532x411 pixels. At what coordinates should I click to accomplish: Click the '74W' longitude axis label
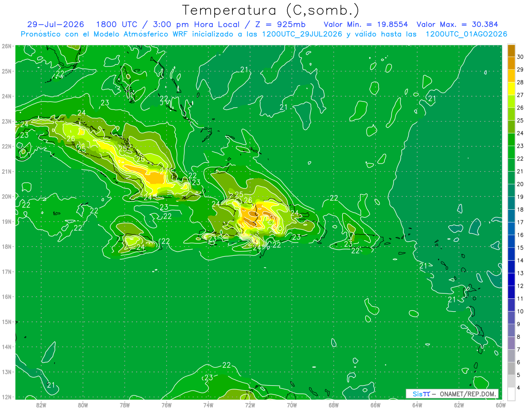point(208,404)
